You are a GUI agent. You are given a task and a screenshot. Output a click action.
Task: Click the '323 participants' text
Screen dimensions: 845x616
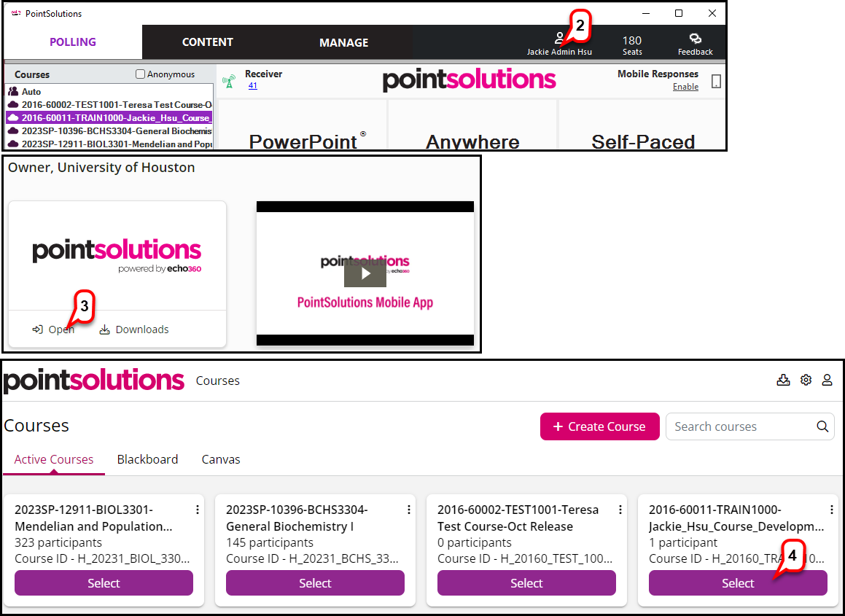pyautogui.click(x=58, y=542)
